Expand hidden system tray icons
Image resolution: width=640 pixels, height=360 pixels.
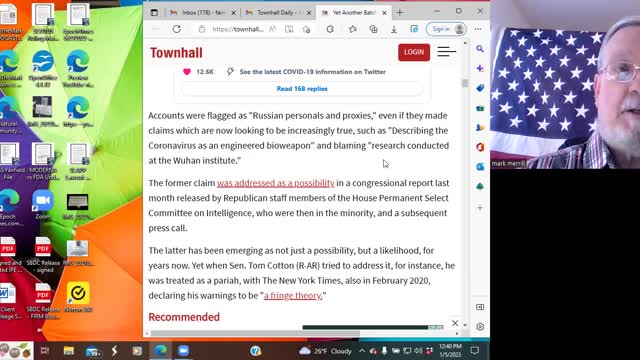pyautogui.click(x=362, y=351)
